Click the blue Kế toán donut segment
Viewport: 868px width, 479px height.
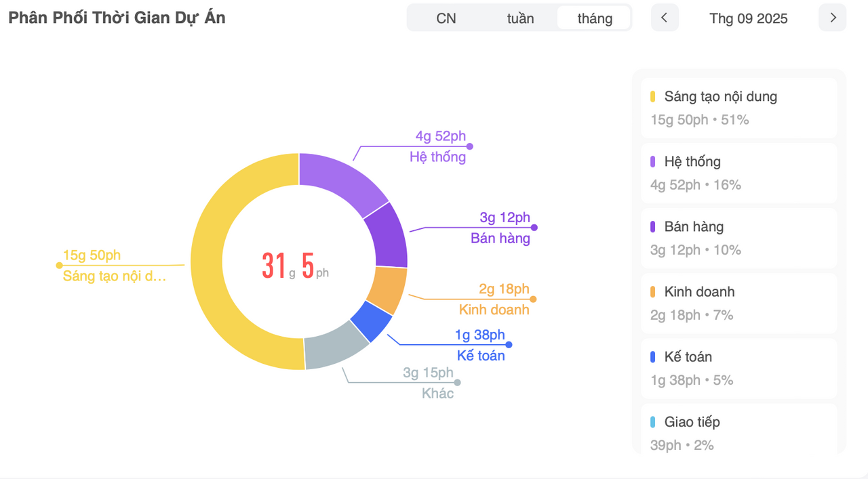(372, 322)
